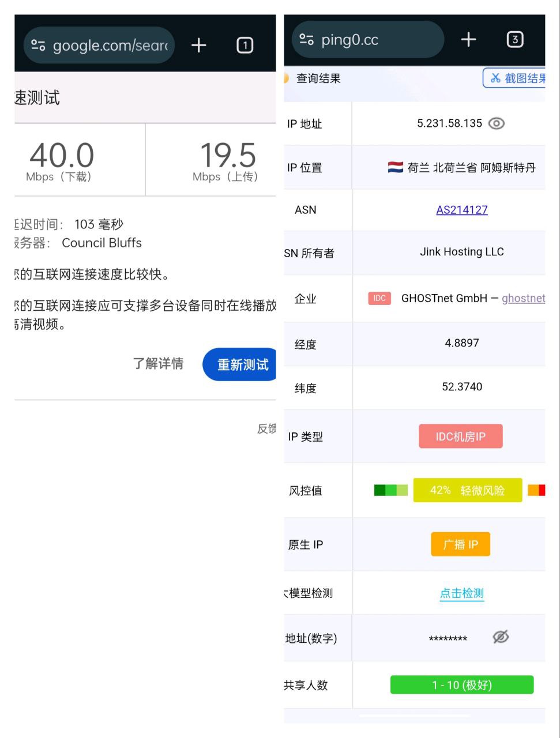Tap 重新测试 to rerun the speed test
Viewport: 560px width, 738px height.
[242, 364]
